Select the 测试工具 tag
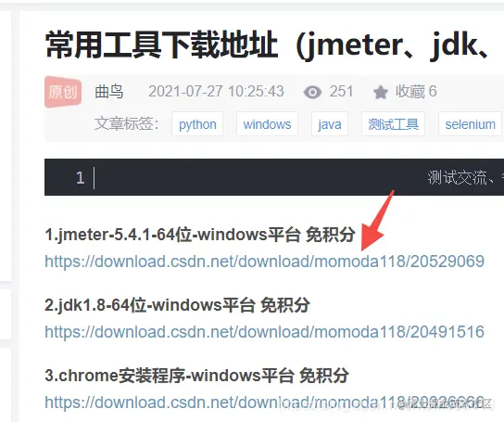The width and height of the screenshot is (504, 422). click(394, 124)
